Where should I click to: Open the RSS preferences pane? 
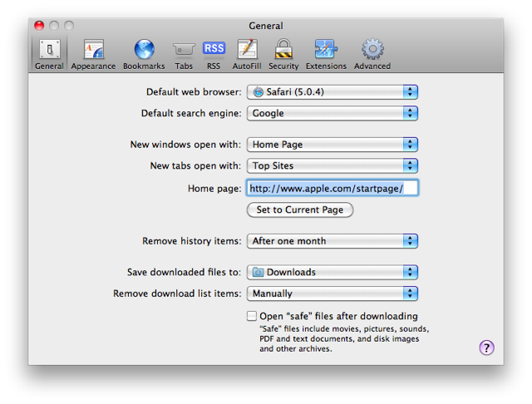click(214, 55)
